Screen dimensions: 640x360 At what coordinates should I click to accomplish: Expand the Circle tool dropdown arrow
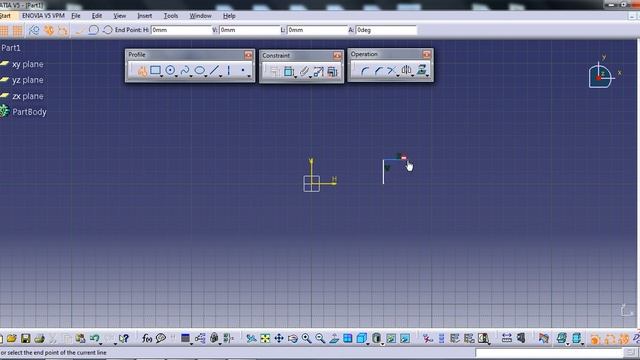click(176, 76)
